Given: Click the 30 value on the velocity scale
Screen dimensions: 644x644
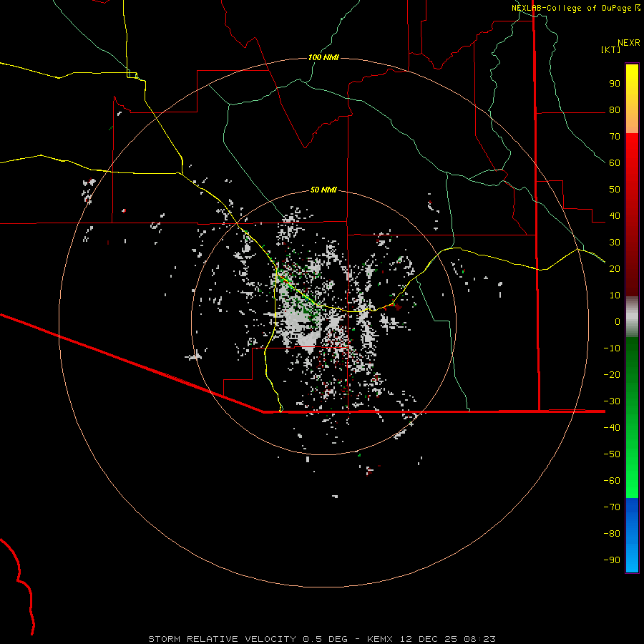Looking at the screenshot, I should (x=615, y=243).
